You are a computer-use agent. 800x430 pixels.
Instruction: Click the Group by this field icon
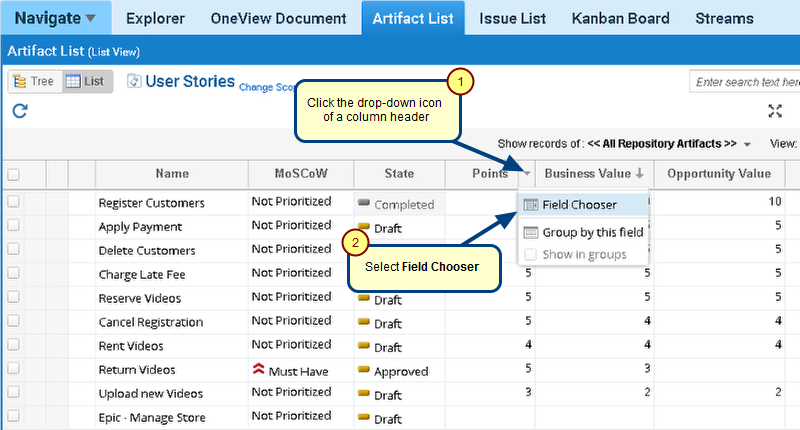click(x=531, y=233)
